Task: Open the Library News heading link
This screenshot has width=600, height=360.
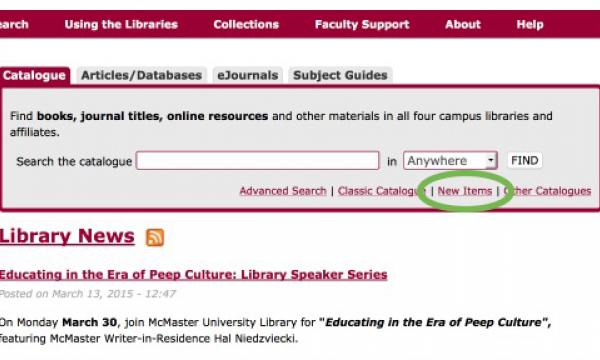Action: click(67, 236)
